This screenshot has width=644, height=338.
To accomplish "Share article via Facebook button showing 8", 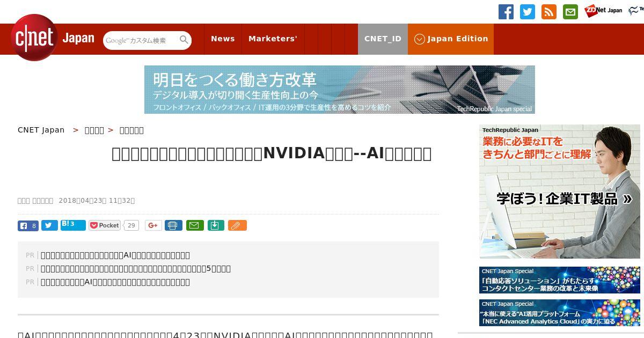I will pyautogui.click(x=28, y=225).
